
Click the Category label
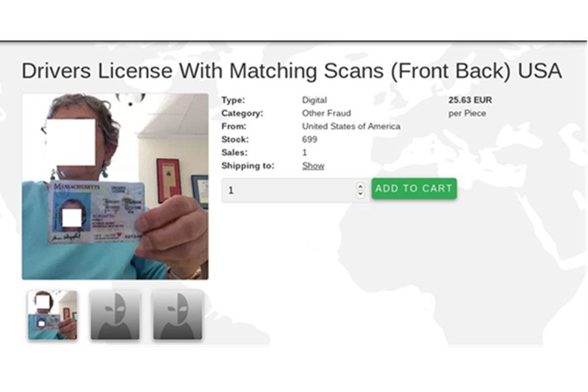point(242,114)
